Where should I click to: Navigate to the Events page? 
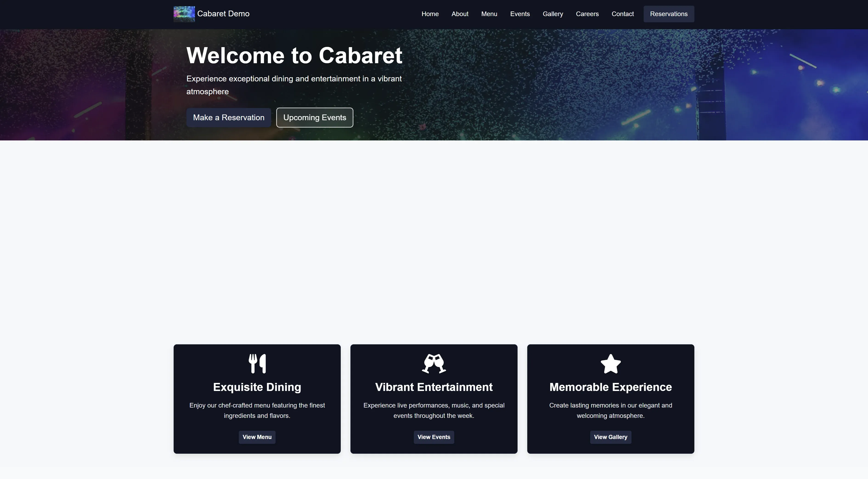520,14
